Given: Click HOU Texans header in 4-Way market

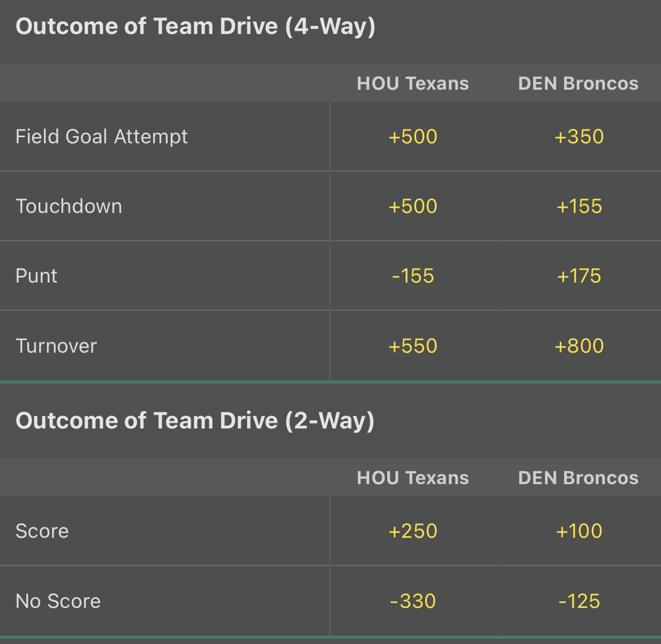Looking at the screenshot, I should pyautogui.click(x=412, y=84).
